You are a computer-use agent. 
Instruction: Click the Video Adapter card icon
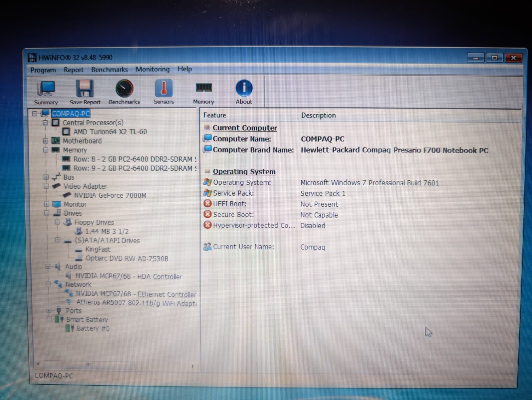point(56,186)
